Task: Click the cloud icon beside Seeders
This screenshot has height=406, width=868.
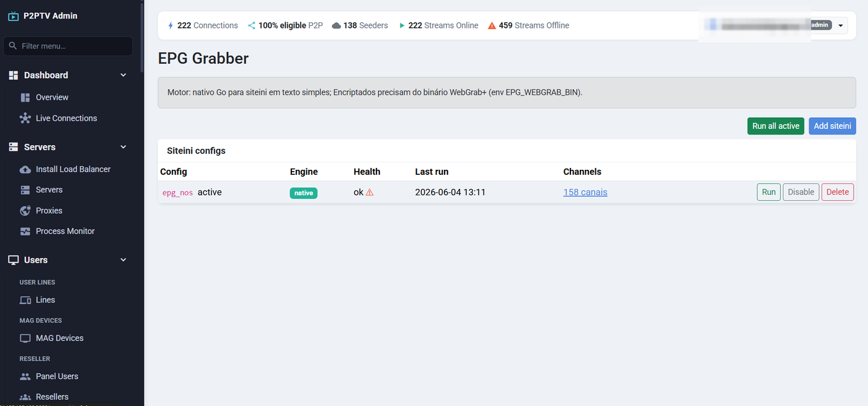Action: point(336,25)
